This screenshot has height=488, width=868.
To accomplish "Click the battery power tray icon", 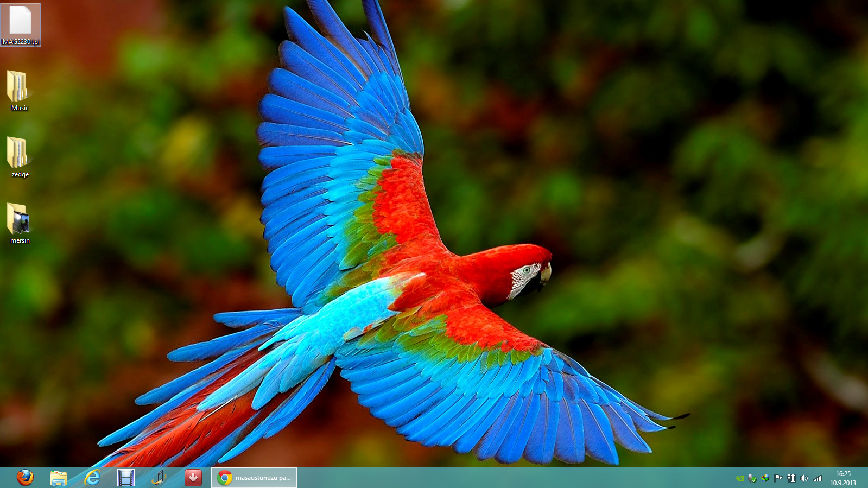I will pos(791,478).
